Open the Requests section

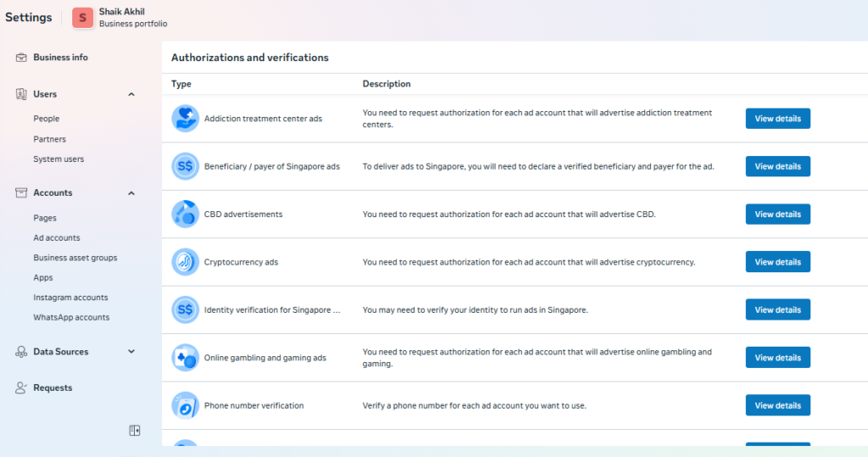coord(53,388)
